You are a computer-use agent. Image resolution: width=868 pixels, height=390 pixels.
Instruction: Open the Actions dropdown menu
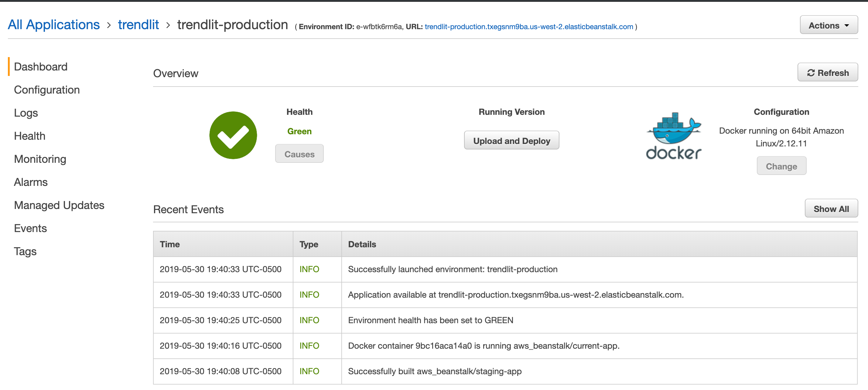point(829,25)
